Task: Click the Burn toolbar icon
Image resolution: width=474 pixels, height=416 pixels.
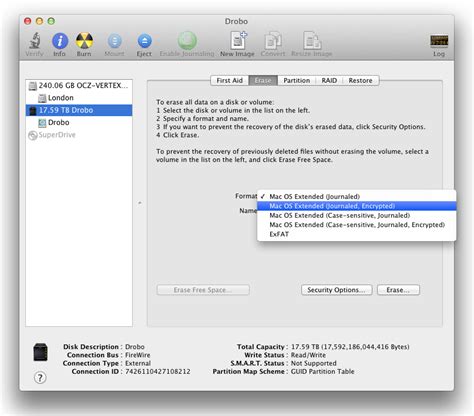Action: 84,41
